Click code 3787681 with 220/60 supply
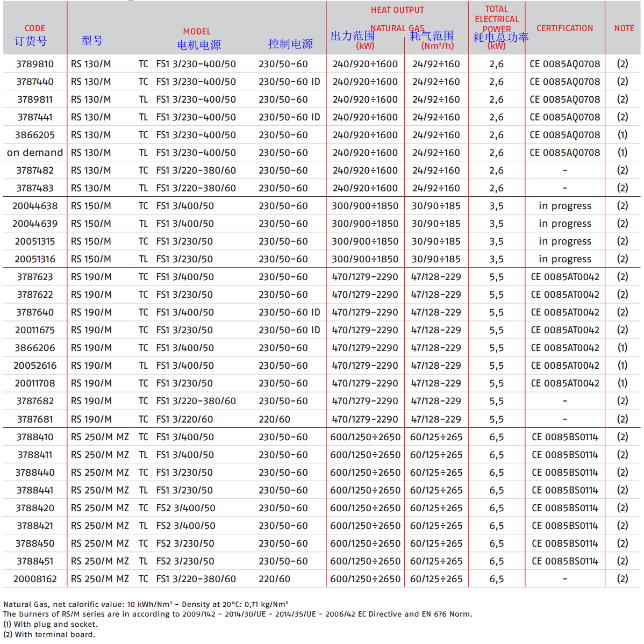The image size is (644, 644). point(35,419)
